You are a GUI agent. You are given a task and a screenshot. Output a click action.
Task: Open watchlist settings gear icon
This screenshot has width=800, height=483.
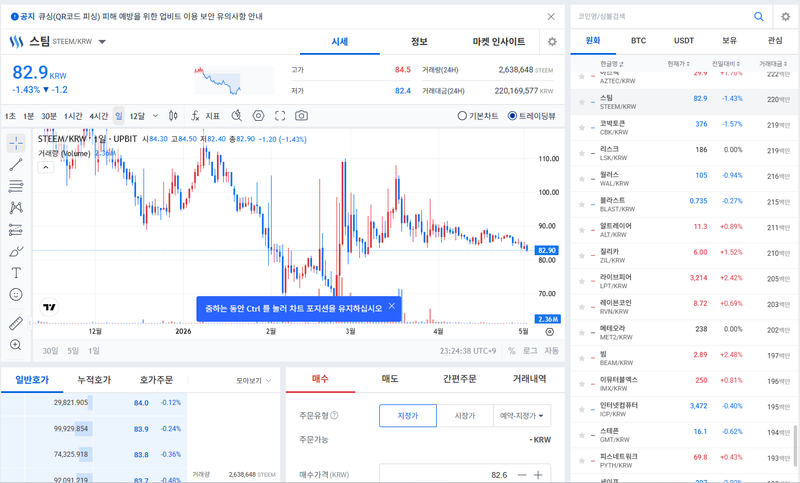point(786,17)
